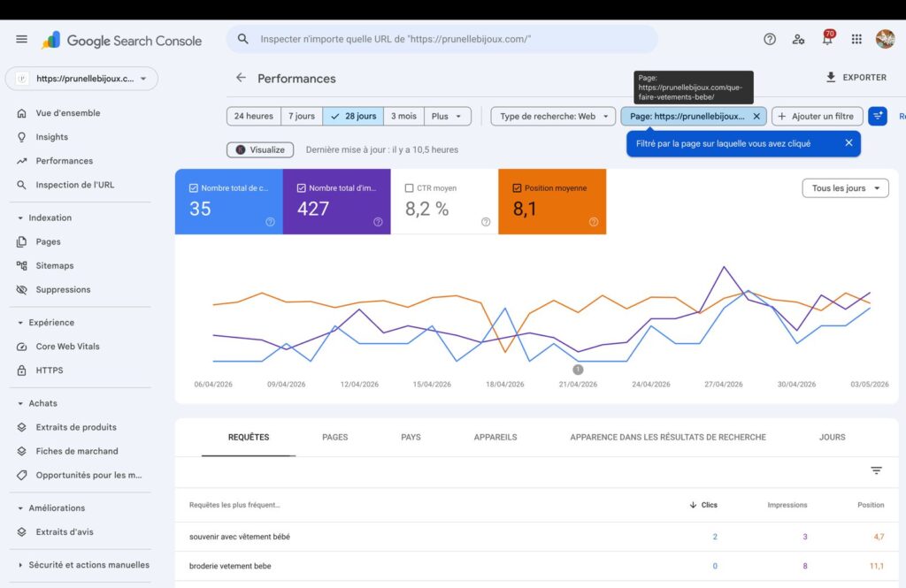Switch to the APPAREILS tab
The image size is (906, 588).
pyautogui.click(x=495, y=438)
